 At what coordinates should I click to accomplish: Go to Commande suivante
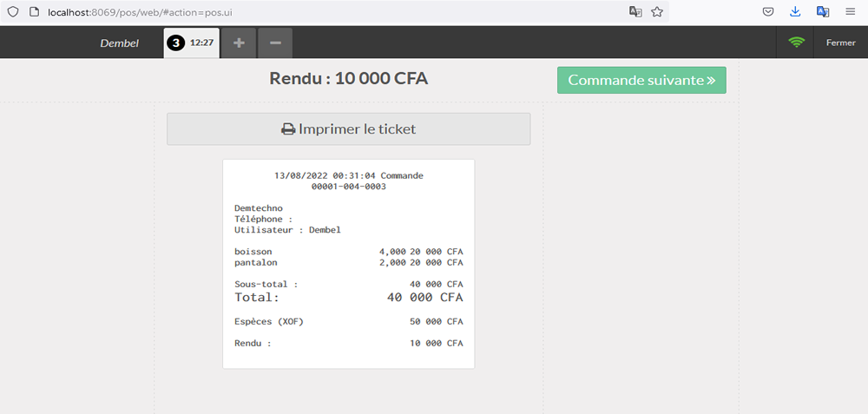[x=641, y=80]
